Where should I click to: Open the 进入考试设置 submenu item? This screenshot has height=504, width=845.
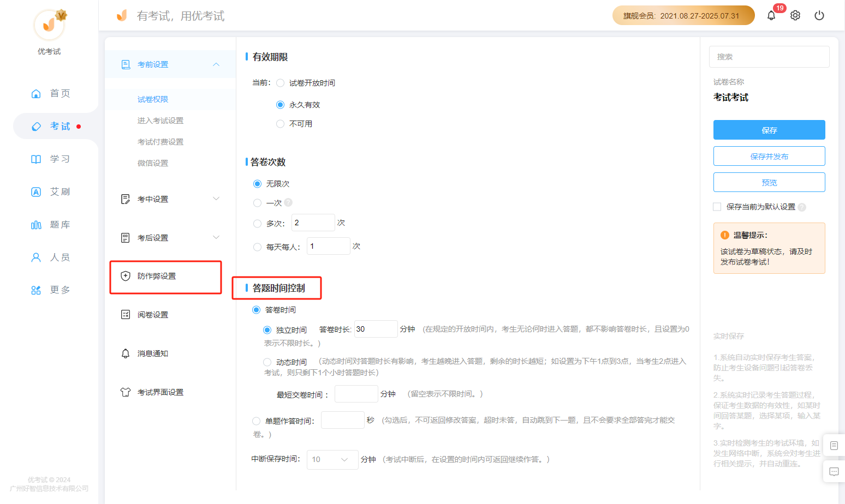pyautogui.click(x=160, y=121)
